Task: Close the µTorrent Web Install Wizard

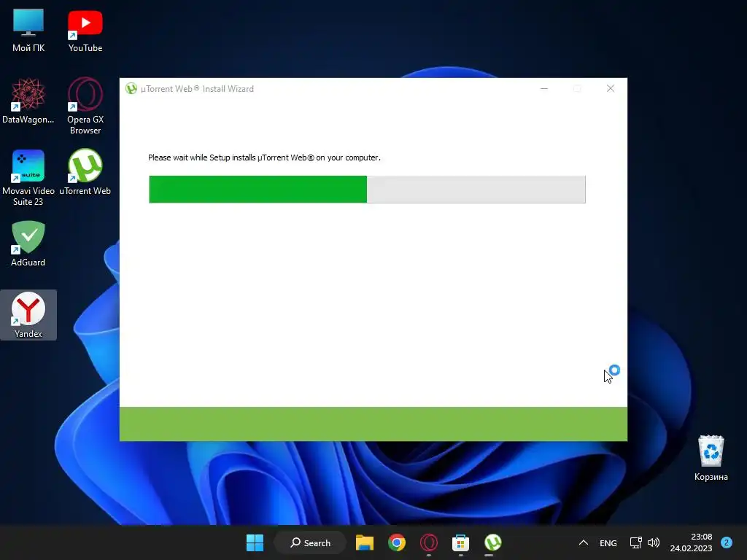Action: coord(611,88)
